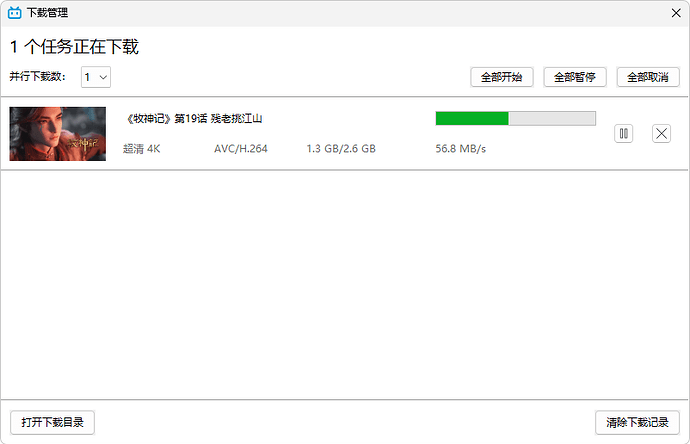Close the 下载管理 window
Image resolution: width=690 pixels, height=444 pixels.
pos(671,13)
